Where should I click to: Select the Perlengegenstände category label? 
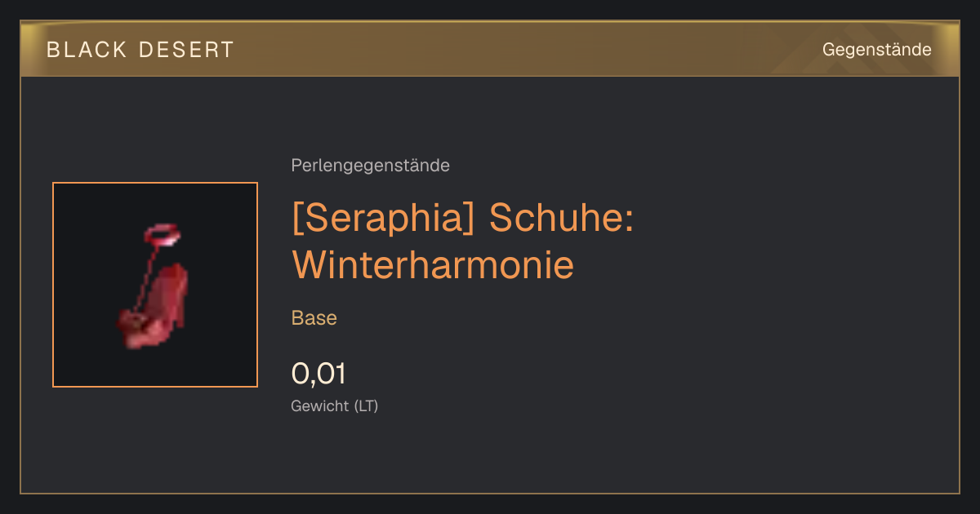tap(370, 166)
